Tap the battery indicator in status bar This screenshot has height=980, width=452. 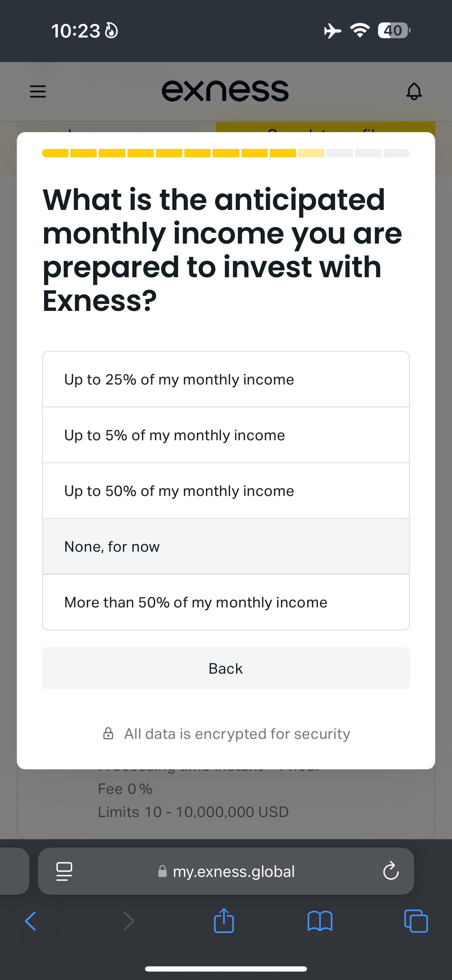(x=394, y=30)
